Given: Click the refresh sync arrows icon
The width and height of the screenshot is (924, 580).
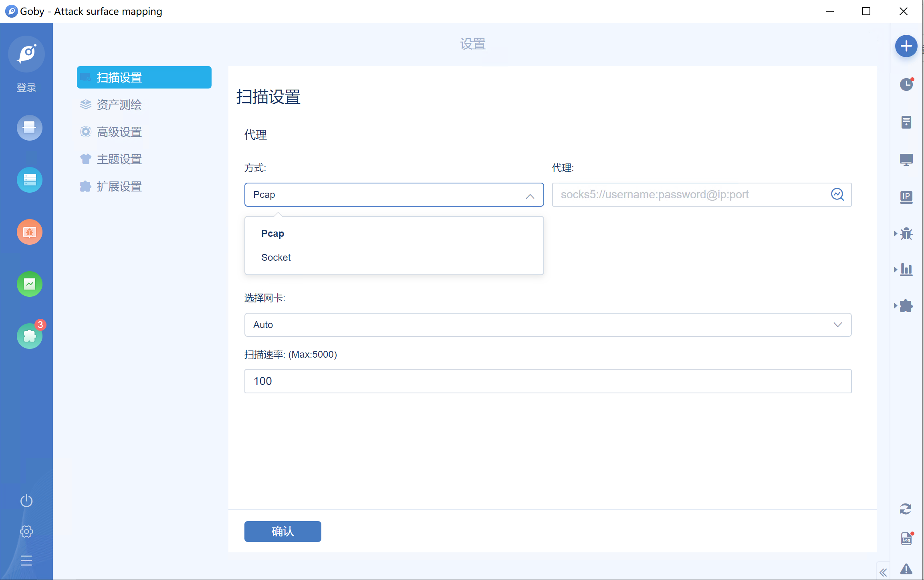Looking at the screenshot, I should [x=906, y=509].
